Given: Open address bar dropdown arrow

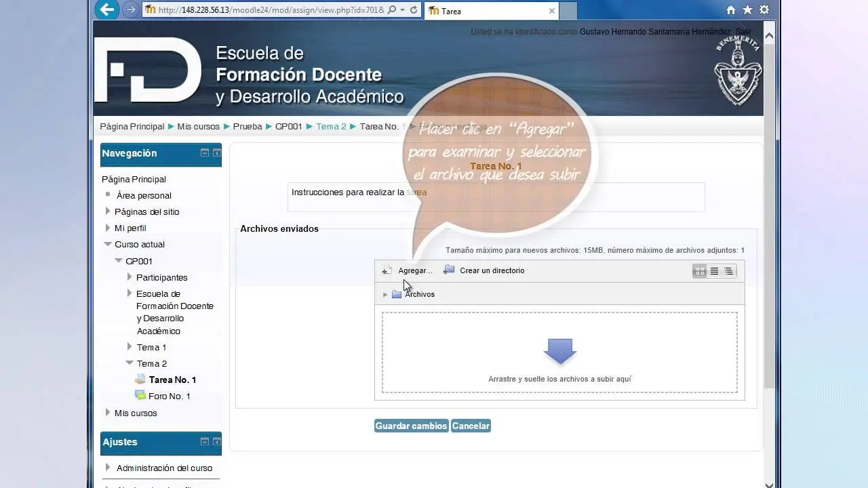Looking at the screenshot, I should [402, 10].
